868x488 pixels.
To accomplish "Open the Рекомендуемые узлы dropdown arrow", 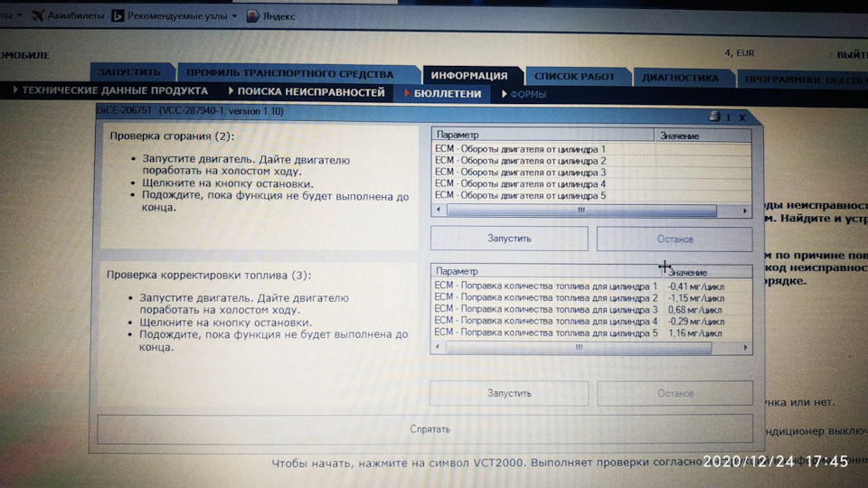I will tap(235, 16).
